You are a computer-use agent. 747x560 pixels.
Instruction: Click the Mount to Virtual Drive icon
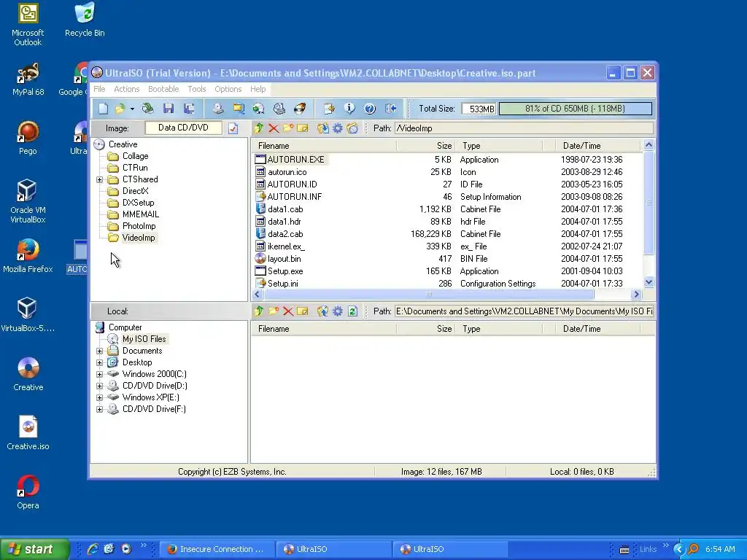[x=279, y=109]
